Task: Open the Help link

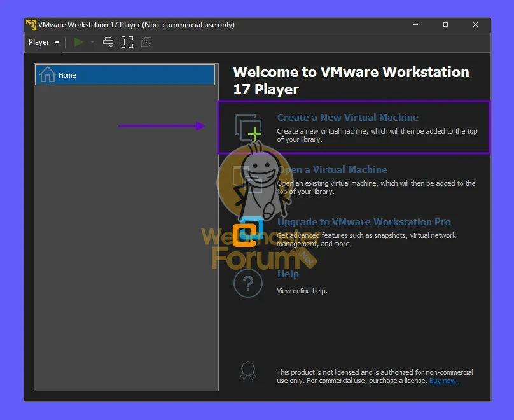Action: click(288, 274)
